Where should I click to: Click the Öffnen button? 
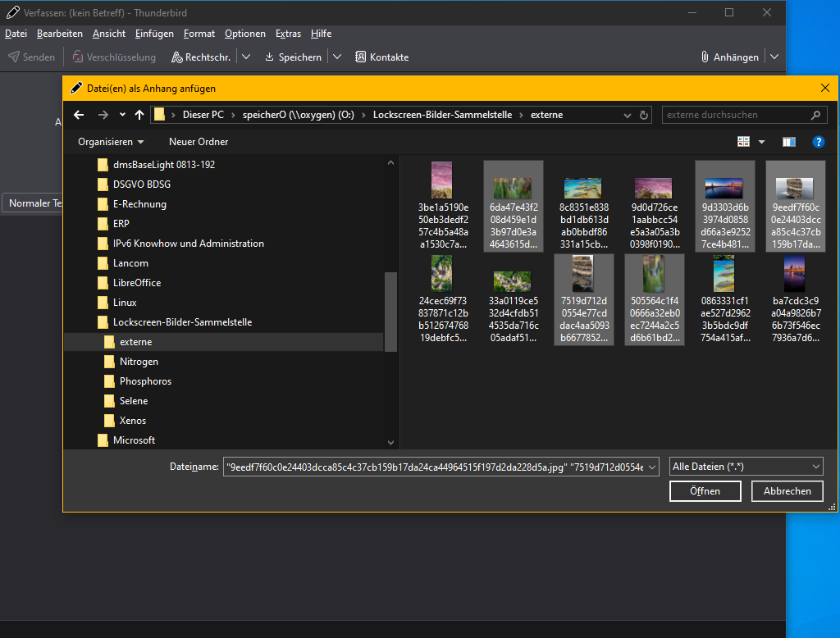coord(705,491)
